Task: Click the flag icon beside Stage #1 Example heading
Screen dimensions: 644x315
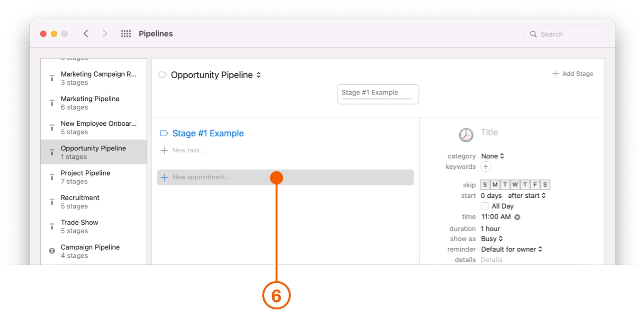Action: click(163, 133)
